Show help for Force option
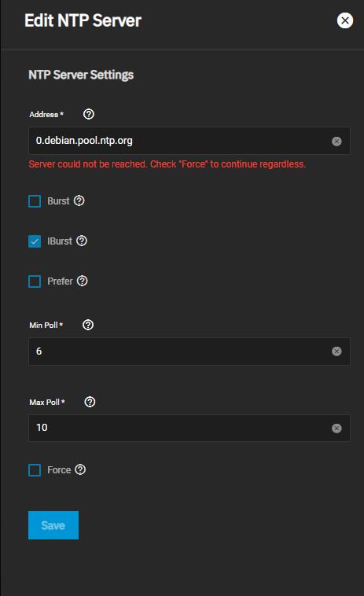The width and height of the screenshot is (364, 596). [x=80, y=470]
